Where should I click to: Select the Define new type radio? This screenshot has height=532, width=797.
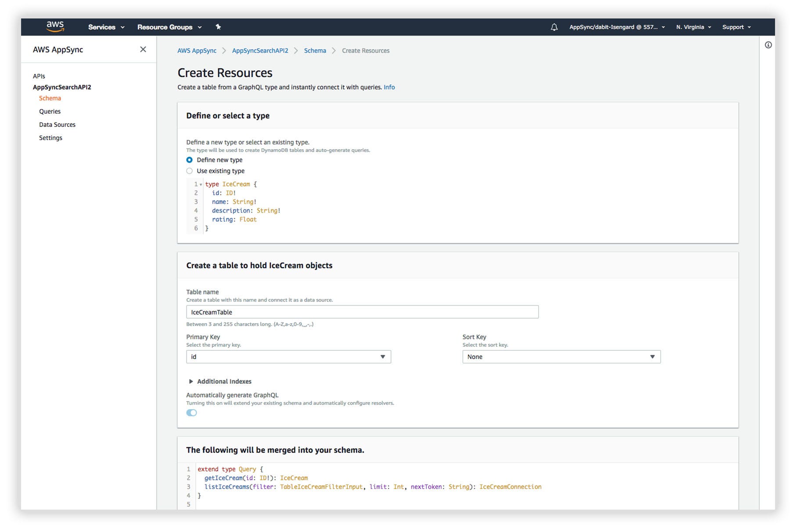(x=190, y=160)
